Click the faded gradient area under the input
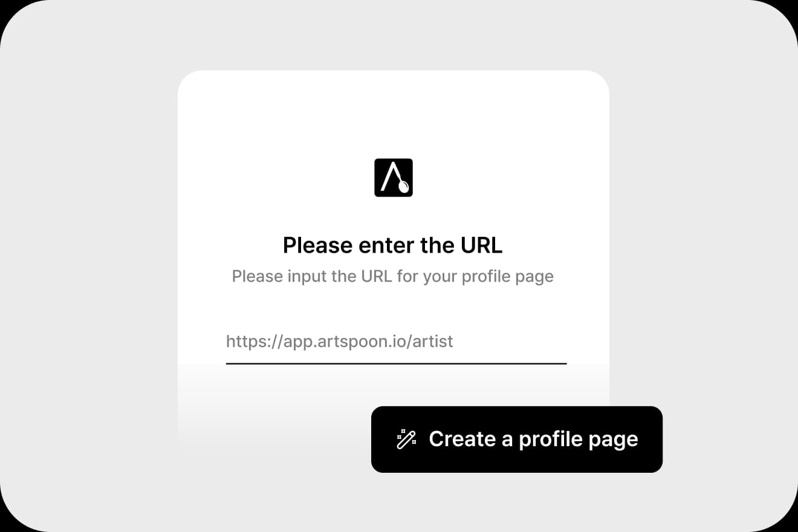The image size is (798, 532). point(272,411)
